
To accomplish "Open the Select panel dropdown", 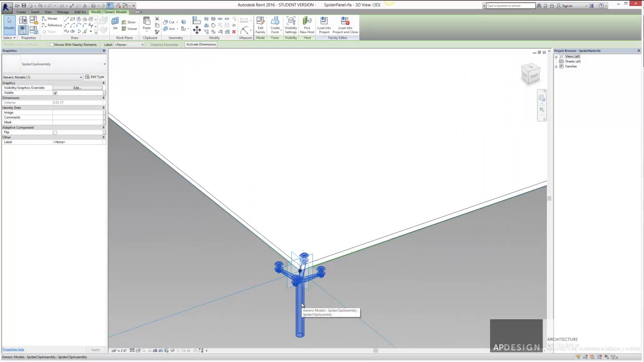I will 10,38.
